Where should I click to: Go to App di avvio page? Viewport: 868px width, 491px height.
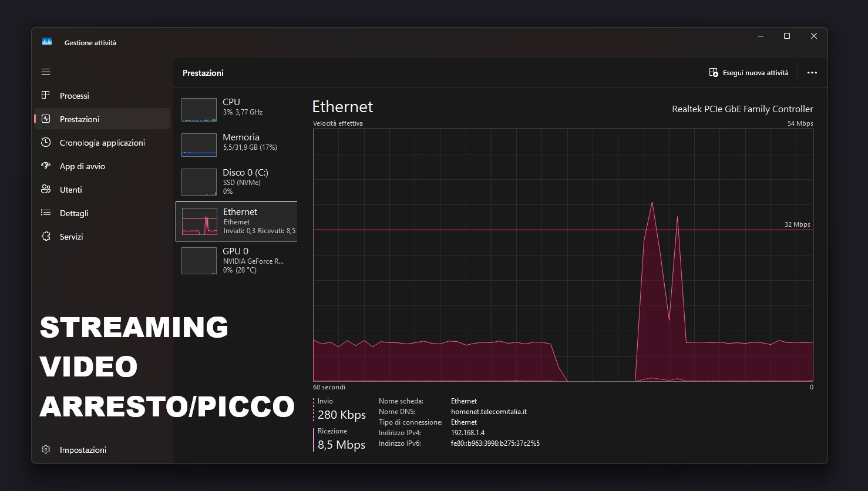pos(82,166)
